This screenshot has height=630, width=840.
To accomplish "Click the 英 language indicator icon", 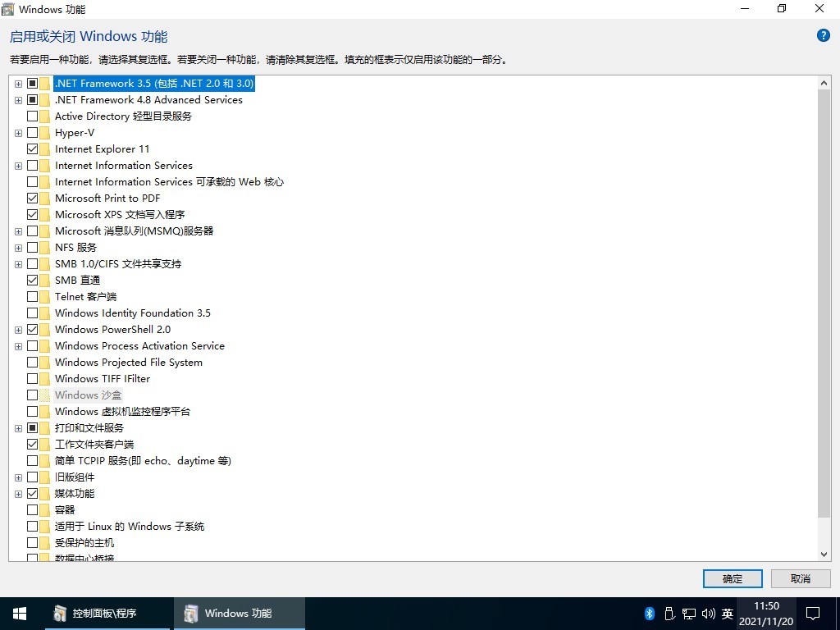I will (728, 613).
